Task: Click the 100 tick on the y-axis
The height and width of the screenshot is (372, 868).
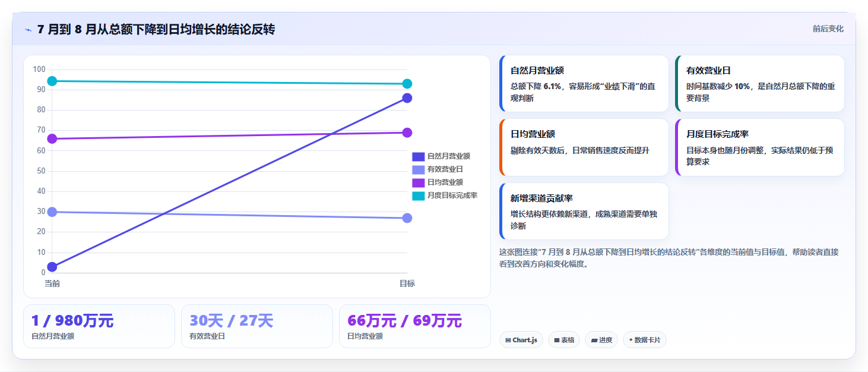Action: point(39,70)
